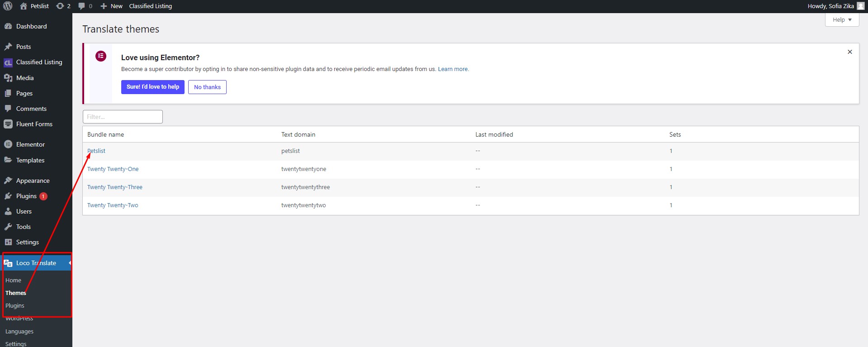Open the Twenty Twenty-Three bundle
Screen dimensions: 868x347
pyautogui.click(x=115, y=187)
